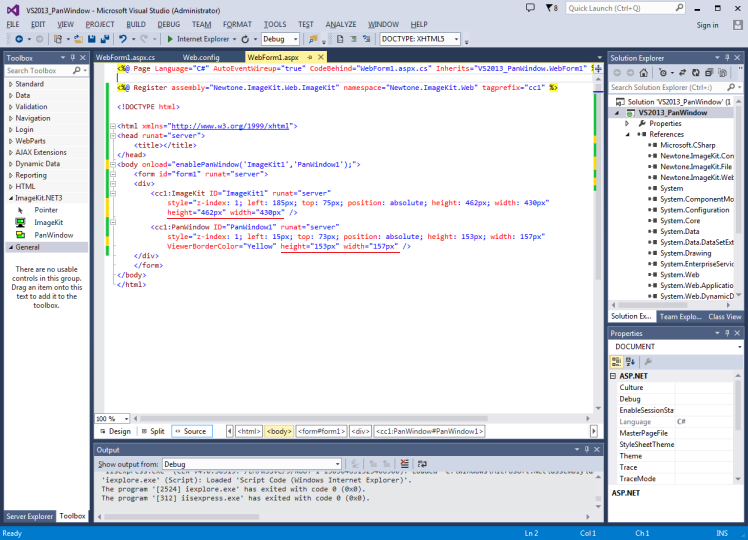
Task: Switch editor to Split view
Action: pos(153,431)
